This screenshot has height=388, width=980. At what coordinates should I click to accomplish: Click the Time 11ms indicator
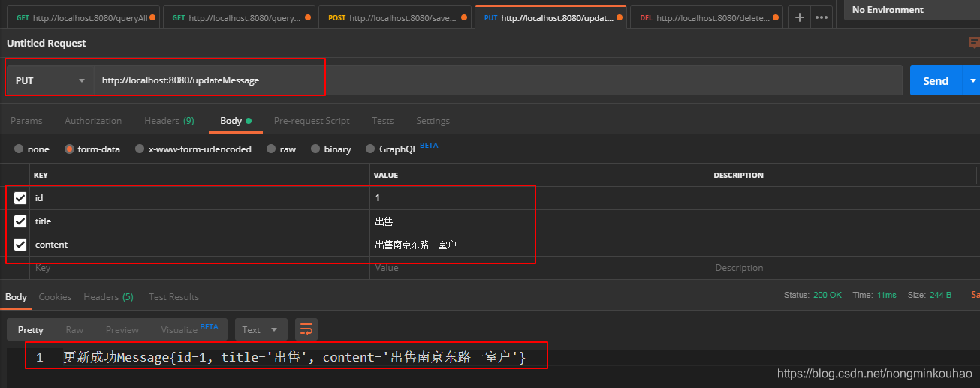(875, 296)
